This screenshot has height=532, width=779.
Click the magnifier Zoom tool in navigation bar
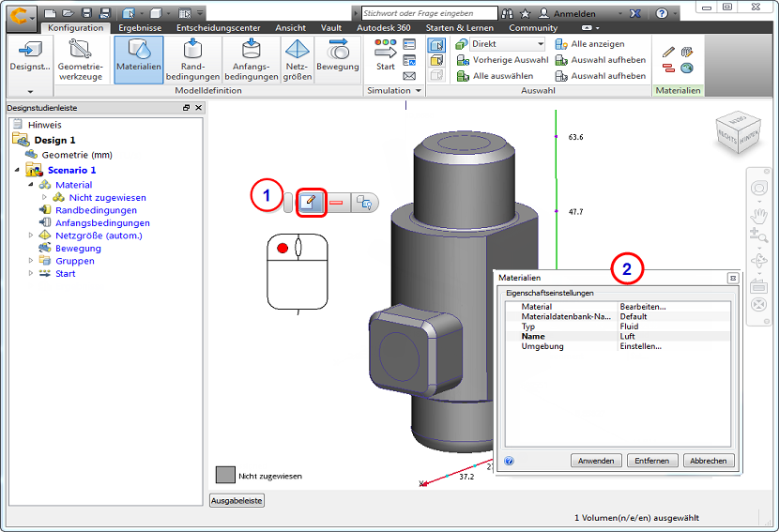[758, 236]
